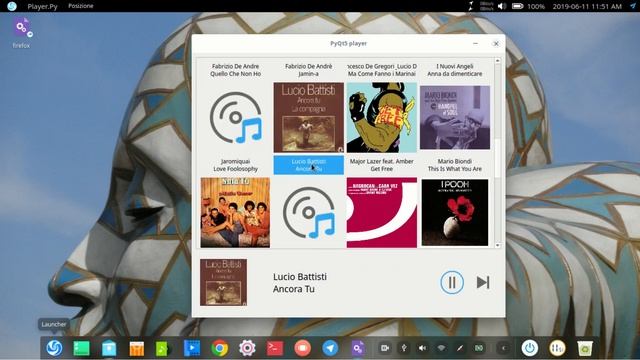Image resolution: width=640 pixels, height=360 pixels.
Task: Click the battery indicator in the top panel
Action: click(x=518, y=6)
